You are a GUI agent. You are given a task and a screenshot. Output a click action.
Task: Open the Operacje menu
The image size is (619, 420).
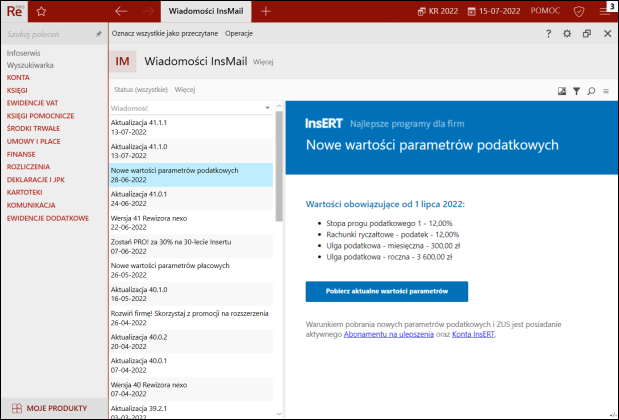tap(239, 34)
